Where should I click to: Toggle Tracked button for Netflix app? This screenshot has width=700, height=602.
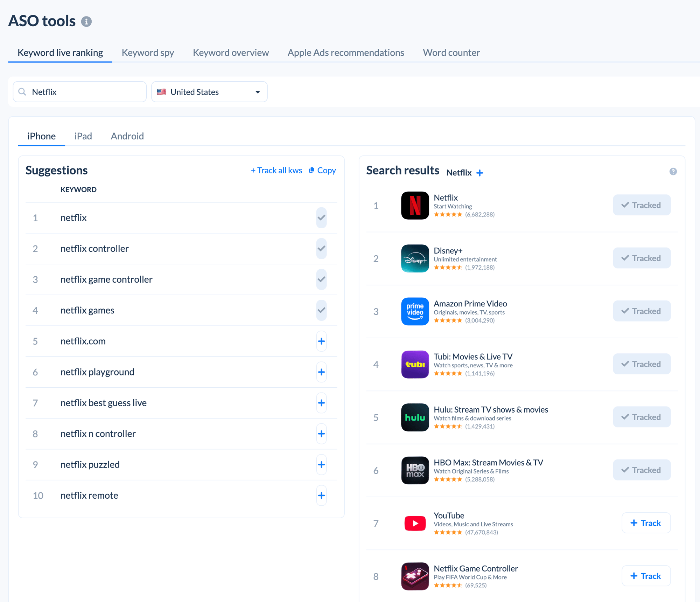(x=642, y=205)
